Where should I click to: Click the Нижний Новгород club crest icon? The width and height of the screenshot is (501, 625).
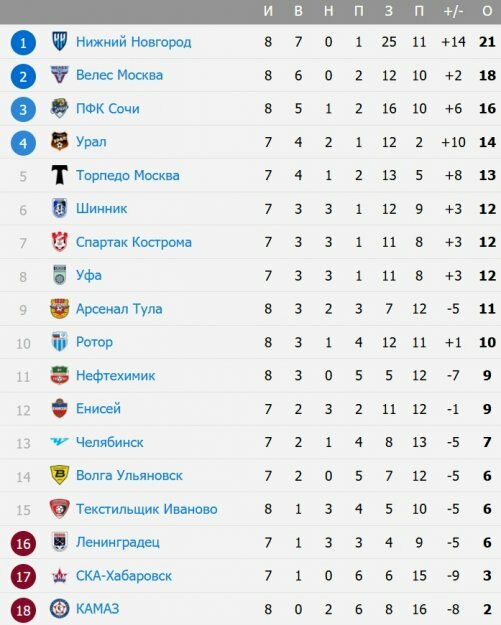[59, 41]
